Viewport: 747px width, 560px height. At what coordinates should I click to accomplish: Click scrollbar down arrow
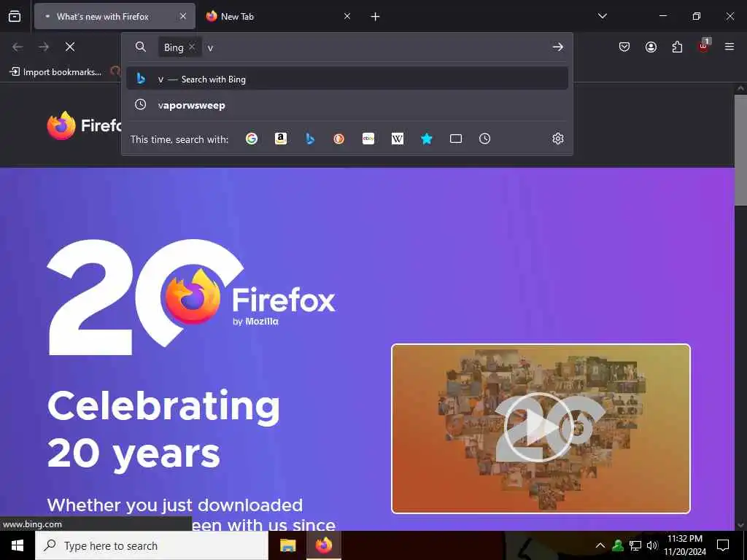click(x=740, y=525)
